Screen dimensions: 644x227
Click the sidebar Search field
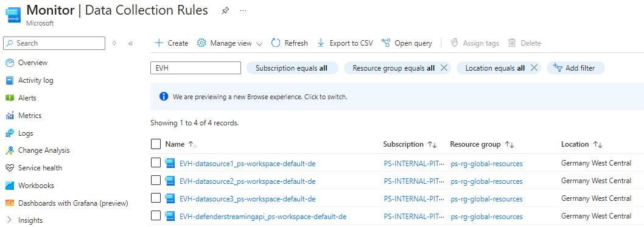click(x=54, y=43)
